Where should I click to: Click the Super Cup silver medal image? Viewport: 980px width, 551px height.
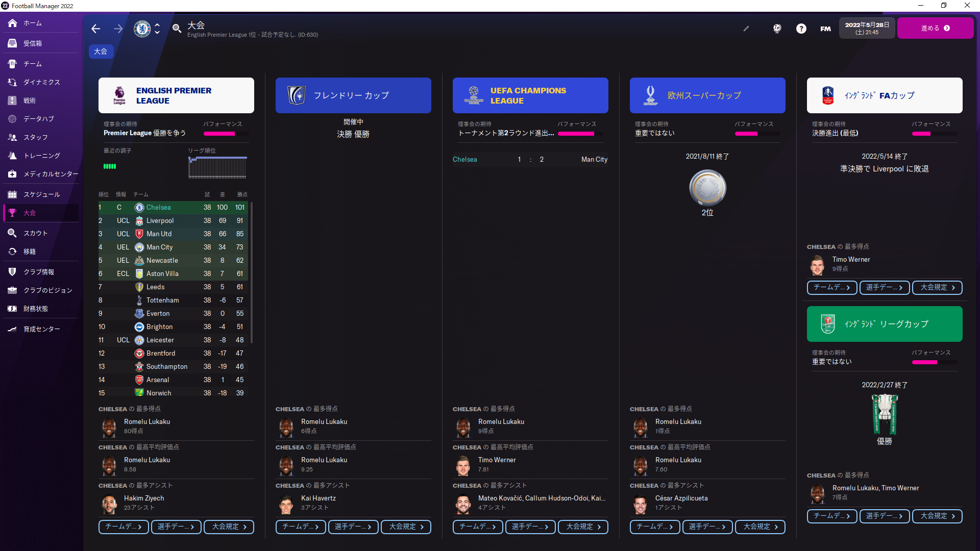tap(707, 188)
